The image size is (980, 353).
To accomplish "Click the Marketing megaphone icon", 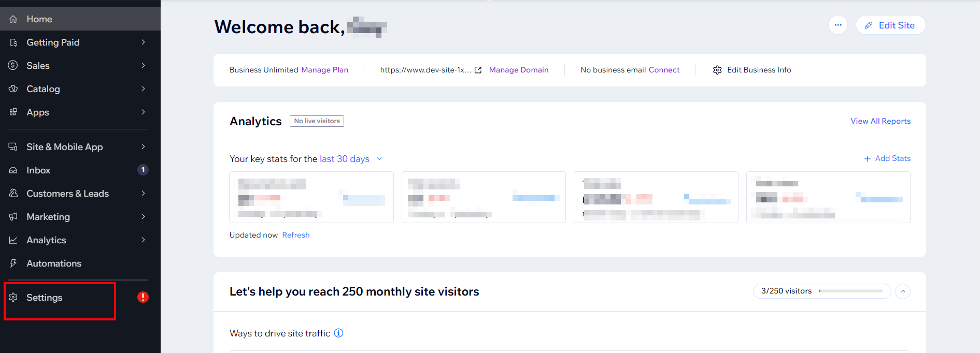I will 13,217.
